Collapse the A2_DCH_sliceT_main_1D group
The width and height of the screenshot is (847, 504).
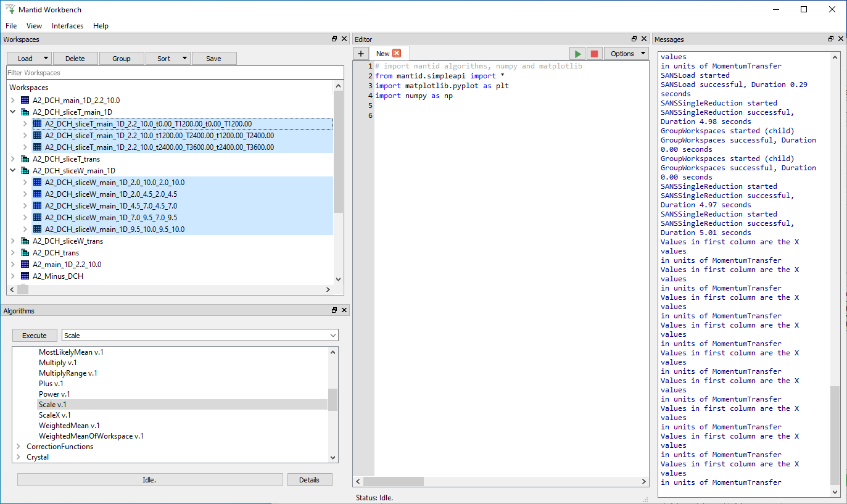[x=14, y=112]
